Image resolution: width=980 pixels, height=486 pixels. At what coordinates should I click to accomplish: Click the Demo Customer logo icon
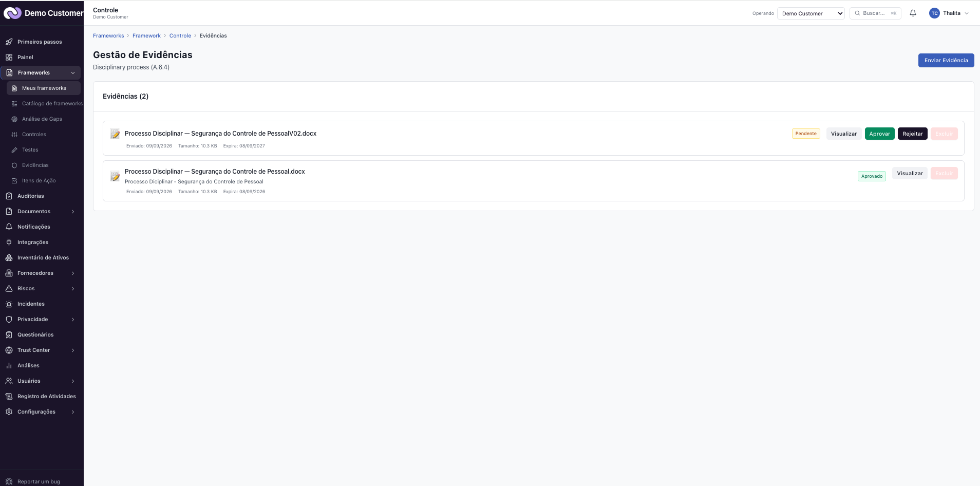[x=12, y=13]
